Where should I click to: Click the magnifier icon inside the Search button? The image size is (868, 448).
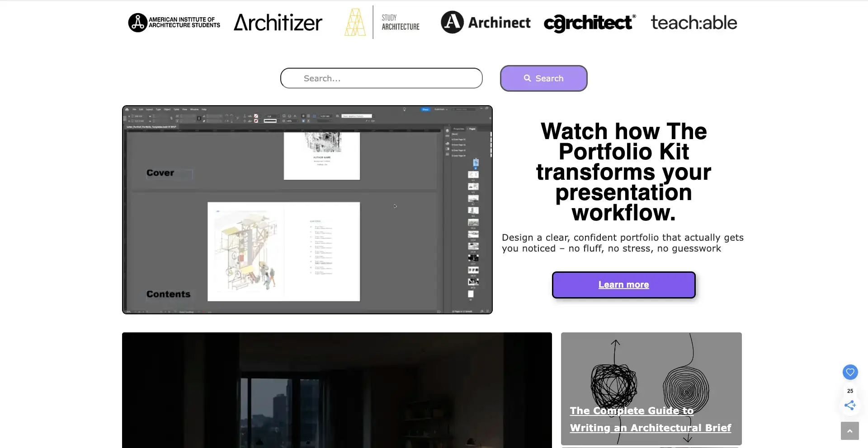pos(527,78)
